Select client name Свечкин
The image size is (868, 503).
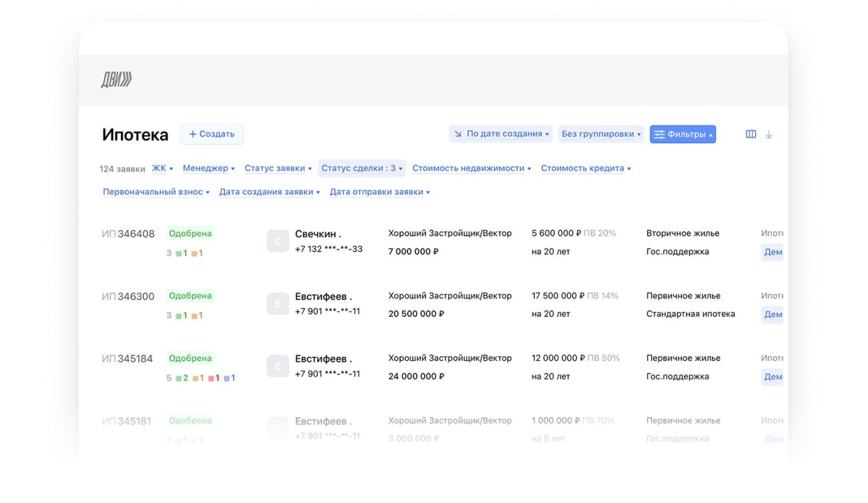click(318, 234)
